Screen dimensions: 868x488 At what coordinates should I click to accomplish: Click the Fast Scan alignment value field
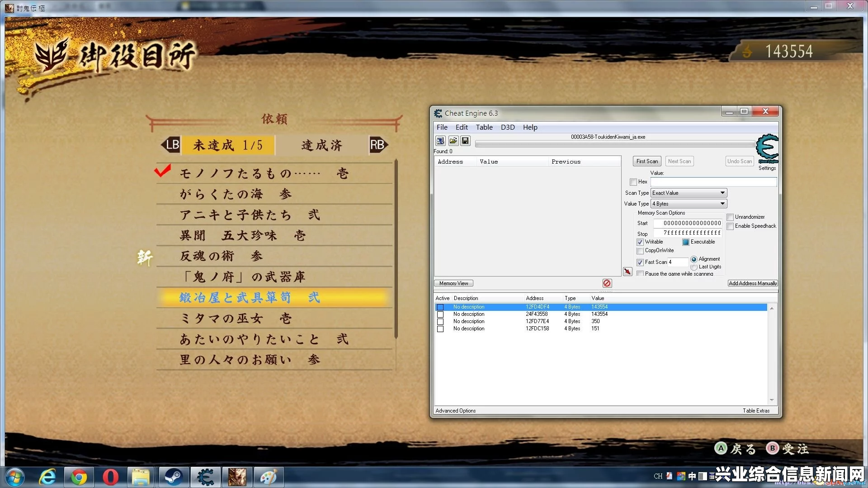coord(678,263)
